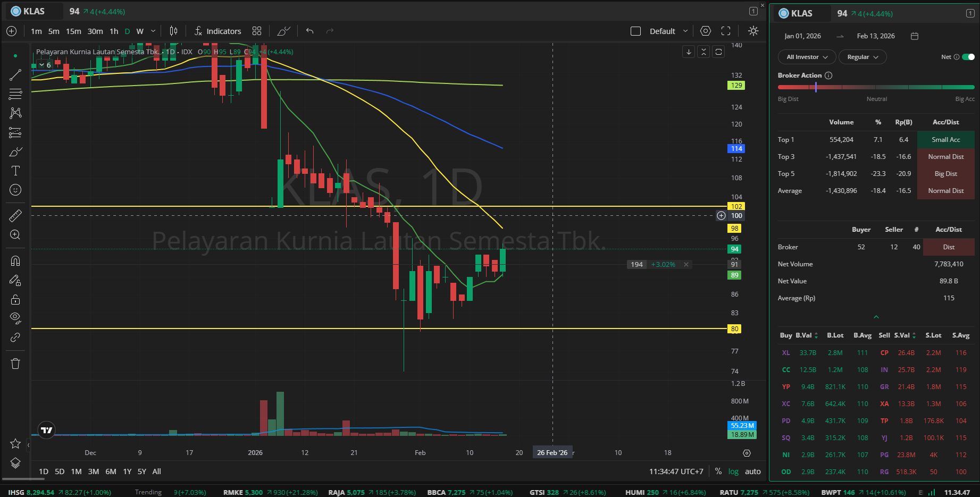980x497 pixels.
Task: Add a symbol with the plus icon
Action: pyautogui.click(x=12, y=31)
